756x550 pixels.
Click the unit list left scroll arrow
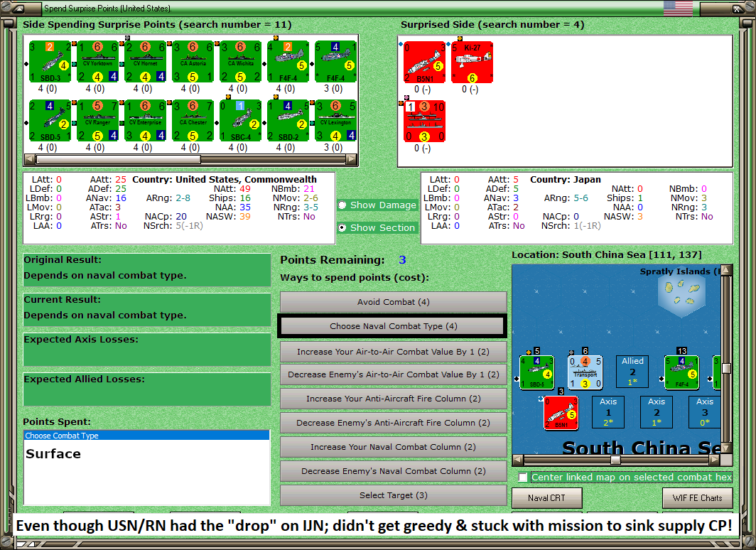(29, 159)
